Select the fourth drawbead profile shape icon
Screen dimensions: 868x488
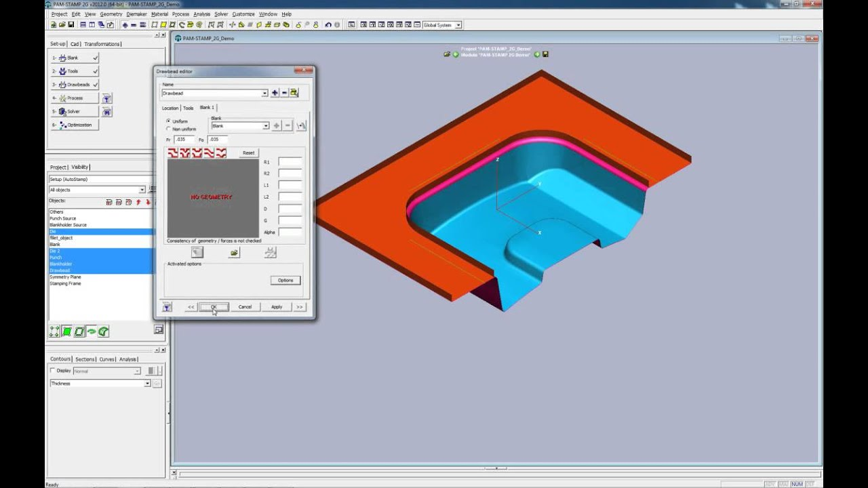click(x=209, y=153)
